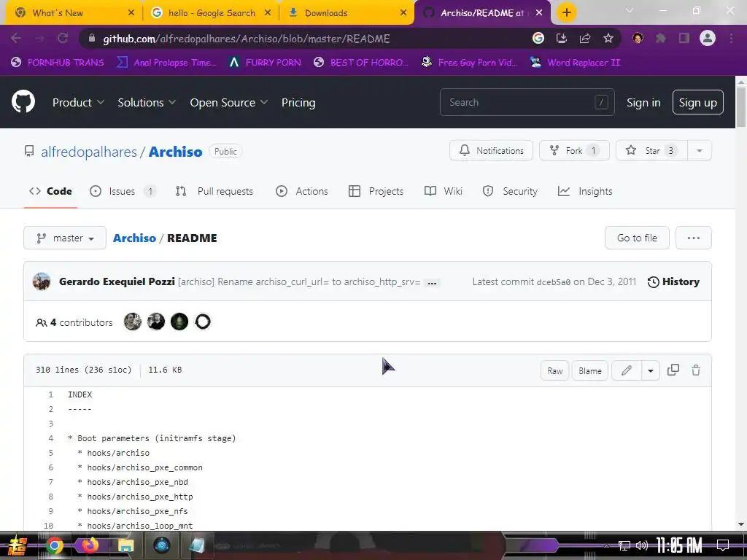Click the Go to file button

click(x=637, y=238)
